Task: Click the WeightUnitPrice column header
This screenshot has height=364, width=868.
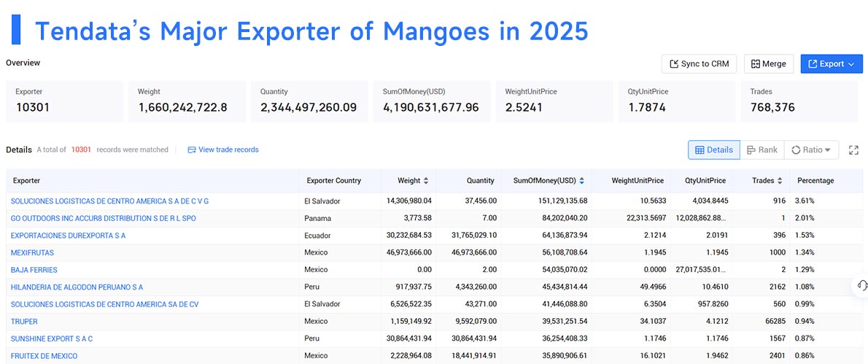Action: tap(638, 180)
